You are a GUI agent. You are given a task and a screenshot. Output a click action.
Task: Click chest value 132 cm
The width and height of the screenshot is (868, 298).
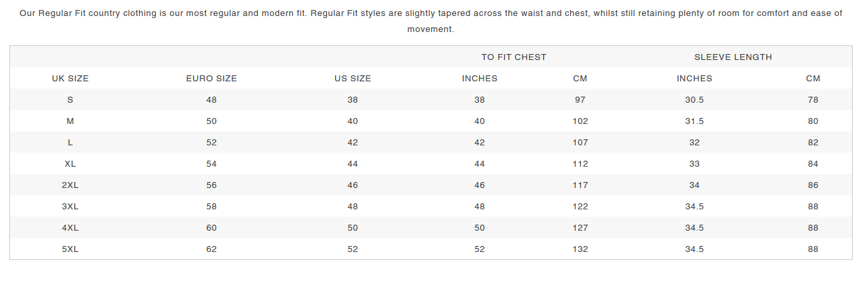[580, 249]
